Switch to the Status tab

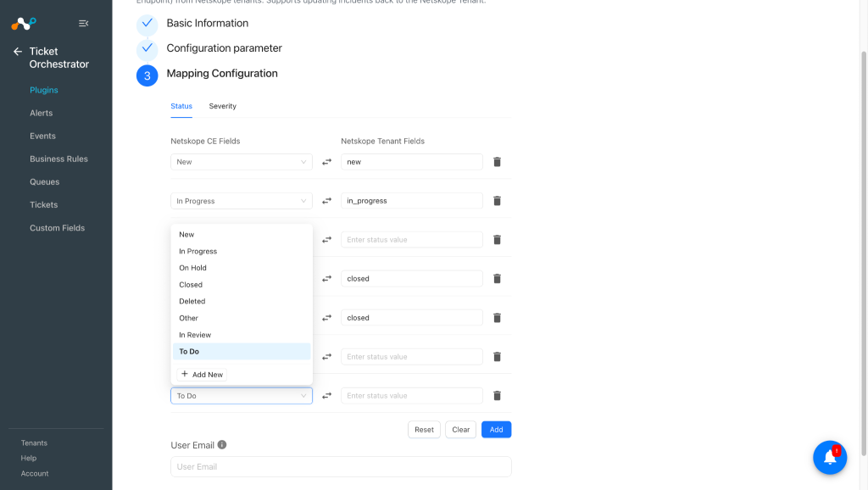tap(181, 106)
